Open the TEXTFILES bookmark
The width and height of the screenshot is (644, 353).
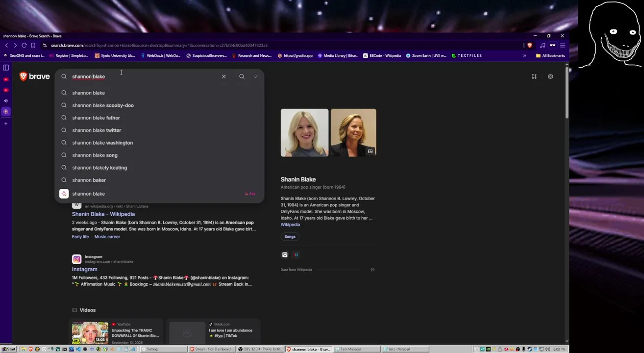467,56
